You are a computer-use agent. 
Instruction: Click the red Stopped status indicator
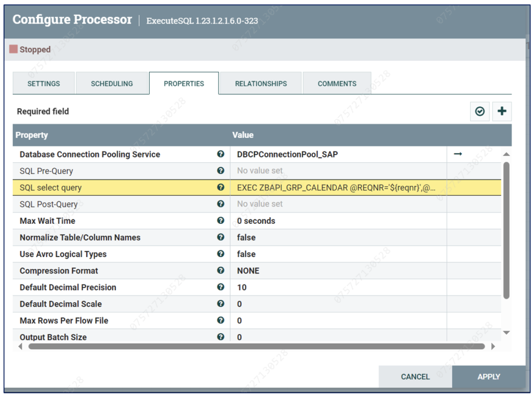click(14, 49)
